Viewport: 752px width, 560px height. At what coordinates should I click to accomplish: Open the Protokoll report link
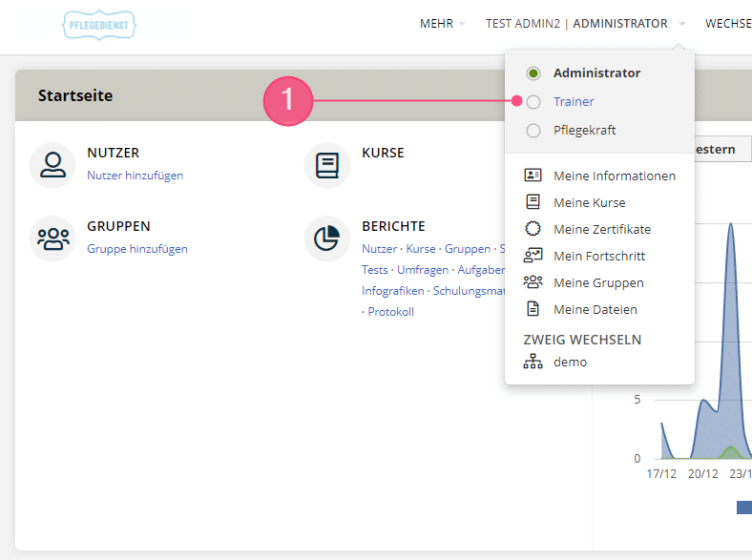point(391,312)
